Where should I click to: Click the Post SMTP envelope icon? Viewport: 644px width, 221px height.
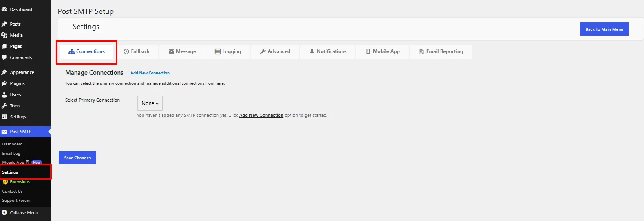pos(4,132)
